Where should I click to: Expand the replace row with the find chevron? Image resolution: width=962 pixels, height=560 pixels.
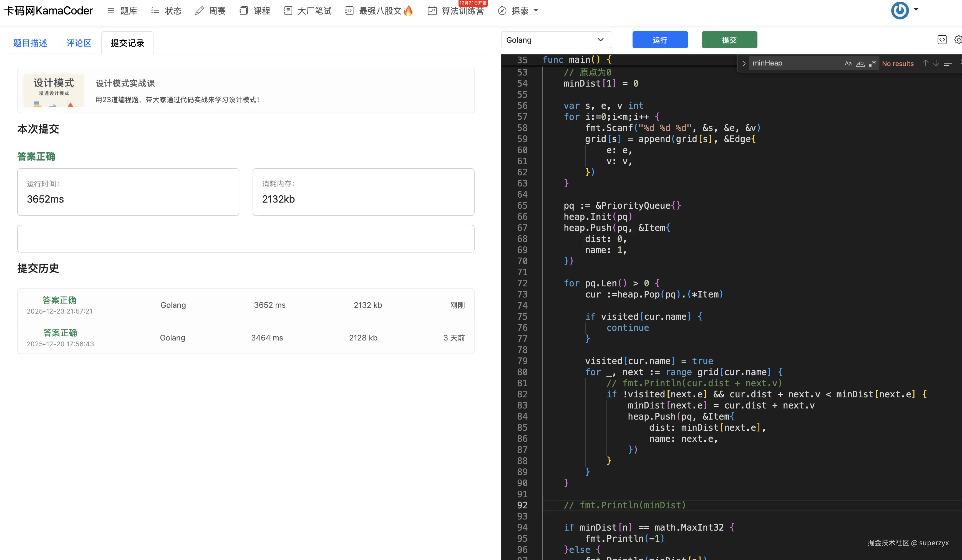tap(744, 63)
